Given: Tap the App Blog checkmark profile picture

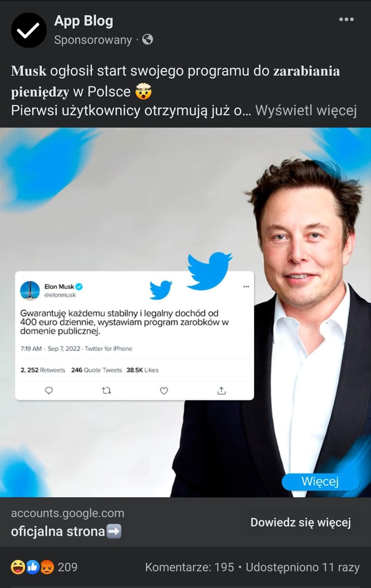Looking at the screenshot, I should click(x=29, y=30).
